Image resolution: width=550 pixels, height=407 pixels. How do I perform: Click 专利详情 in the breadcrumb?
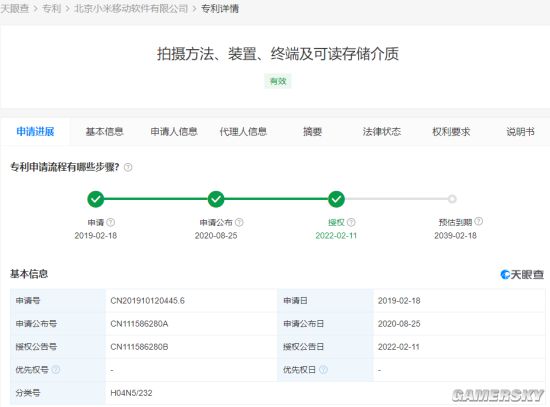click(x=220, y=8)
